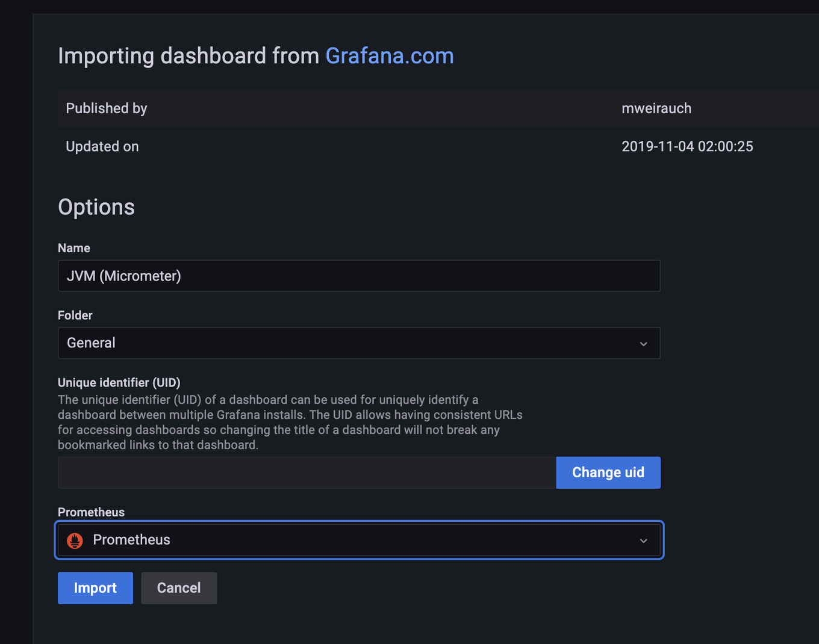The height and width of the screenshot is (644, 819).
Task: Click the Folder field label
Action: click(75, 315)
